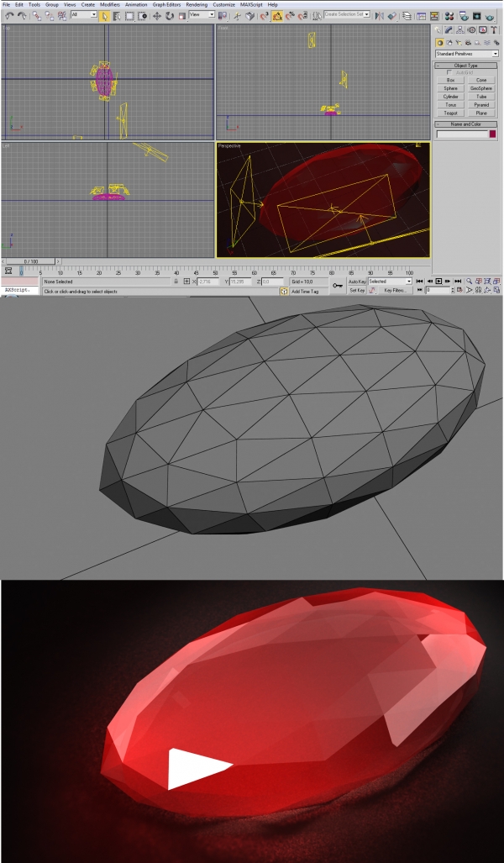Toggle the Percent Snap icon

[x=290, y=17]
